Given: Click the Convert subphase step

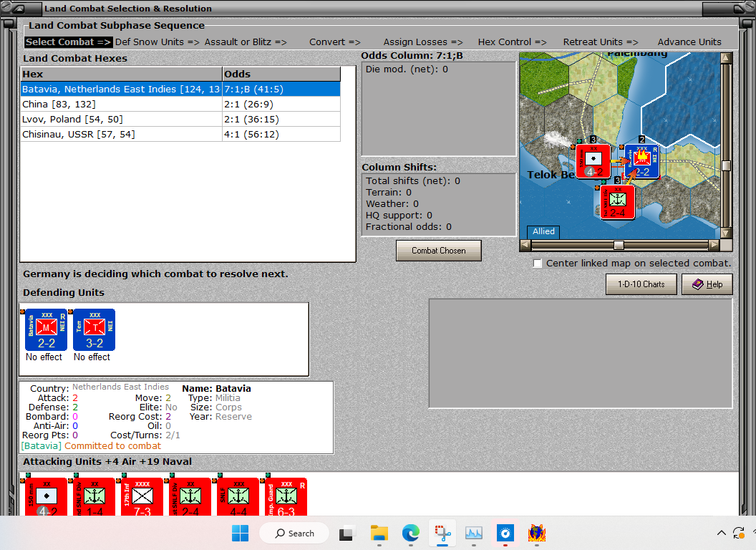Looking at the screenshot, I should pyautogui.click(x=334, y=42).
